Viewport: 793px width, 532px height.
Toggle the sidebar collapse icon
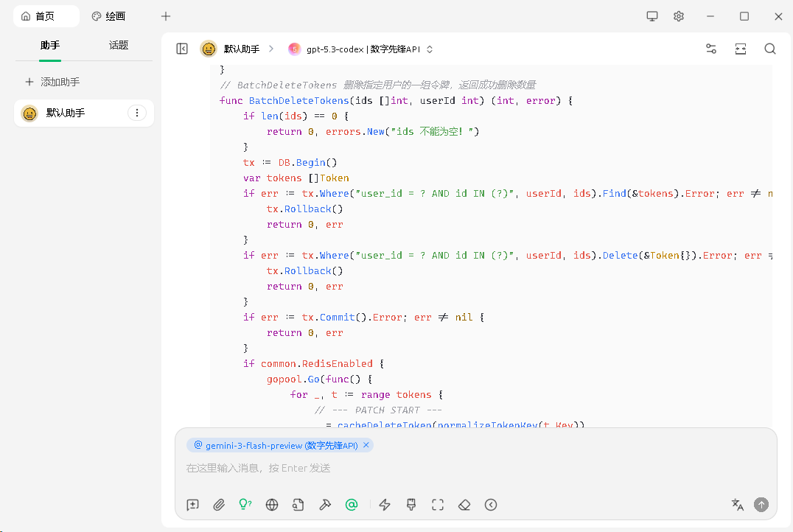click(182, 49)
